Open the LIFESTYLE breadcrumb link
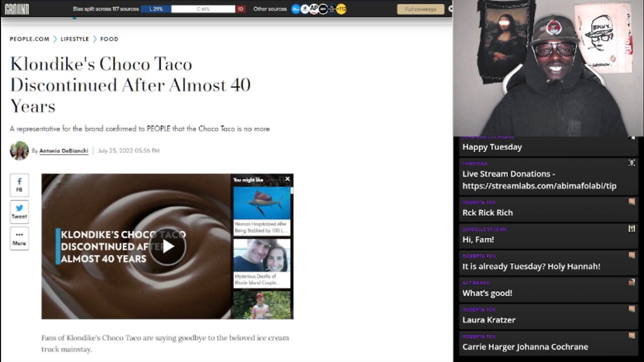644x362 pixels. [75, 39]
